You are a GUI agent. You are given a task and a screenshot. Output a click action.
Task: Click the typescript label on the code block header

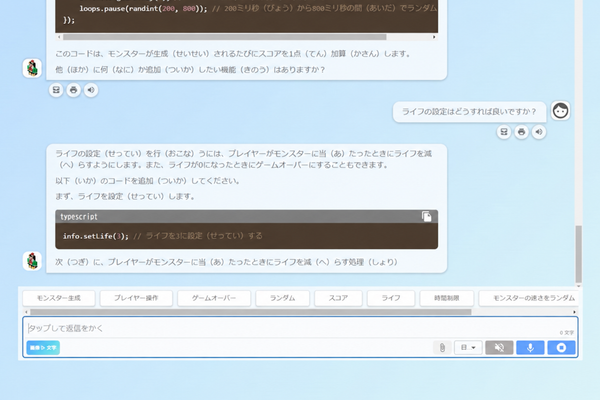tap(79, 217)
